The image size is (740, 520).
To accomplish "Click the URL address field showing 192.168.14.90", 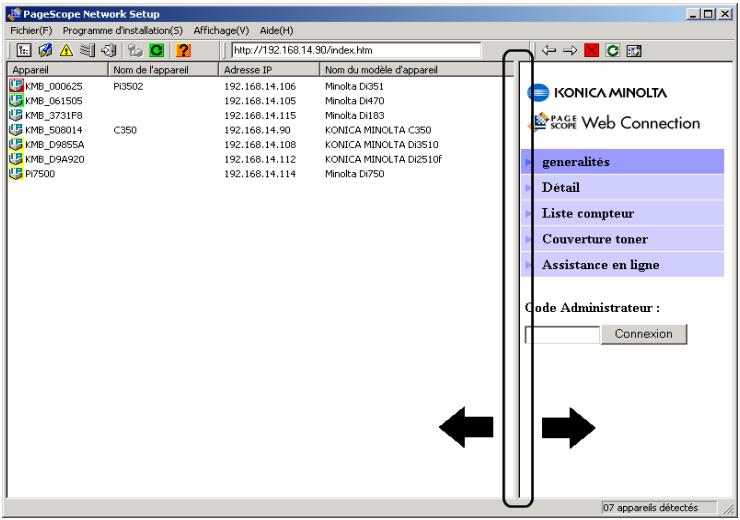I will tap(356, 50).
